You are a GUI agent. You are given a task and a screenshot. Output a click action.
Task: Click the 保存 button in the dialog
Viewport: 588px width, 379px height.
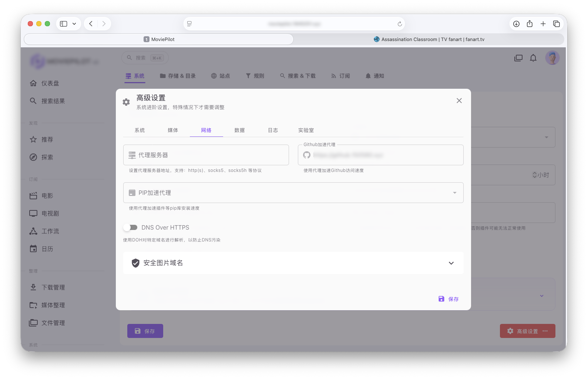448,299
